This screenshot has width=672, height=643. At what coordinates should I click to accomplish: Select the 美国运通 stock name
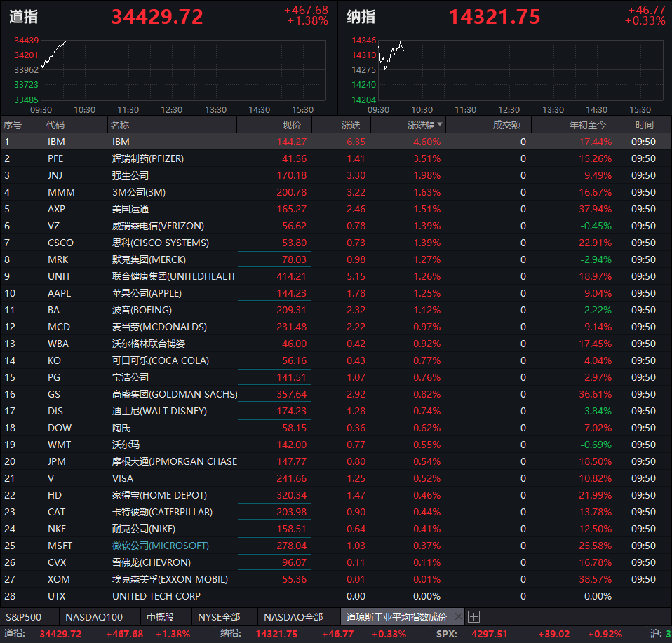point(130,209)
